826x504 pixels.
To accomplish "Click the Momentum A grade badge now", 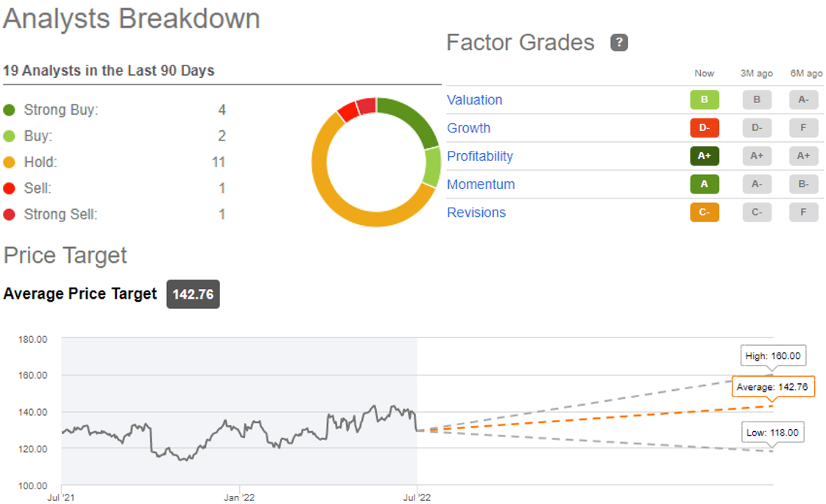I will [x=704, y=184].
